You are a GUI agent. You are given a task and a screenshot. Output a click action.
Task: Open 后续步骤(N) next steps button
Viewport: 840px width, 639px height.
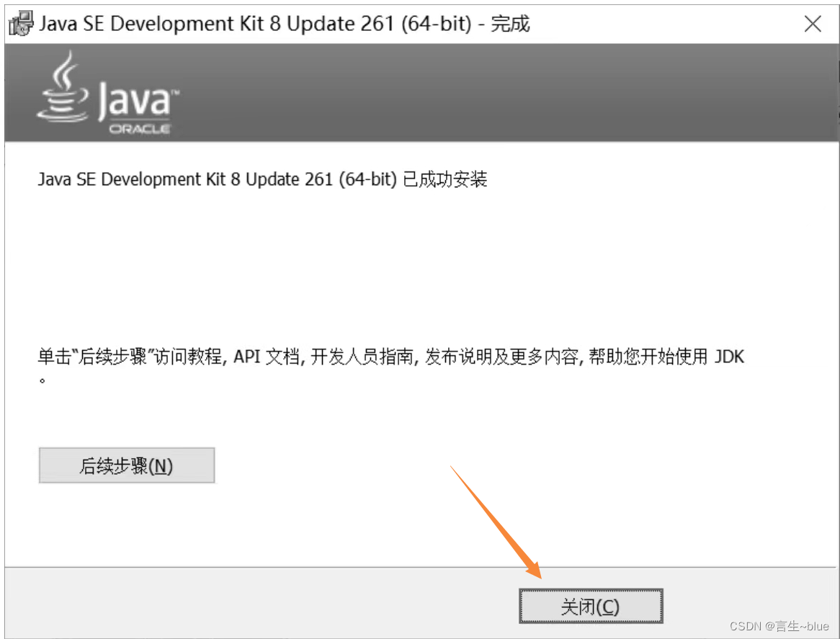coord(126,465)
